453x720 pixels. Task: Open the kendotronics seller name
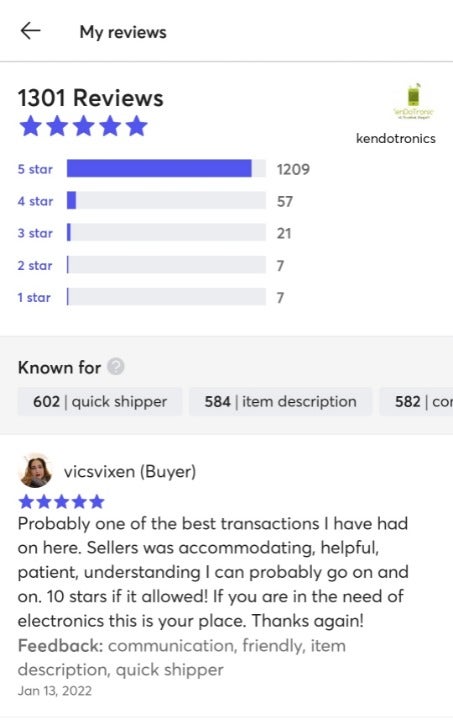click(x=396, y=138)
